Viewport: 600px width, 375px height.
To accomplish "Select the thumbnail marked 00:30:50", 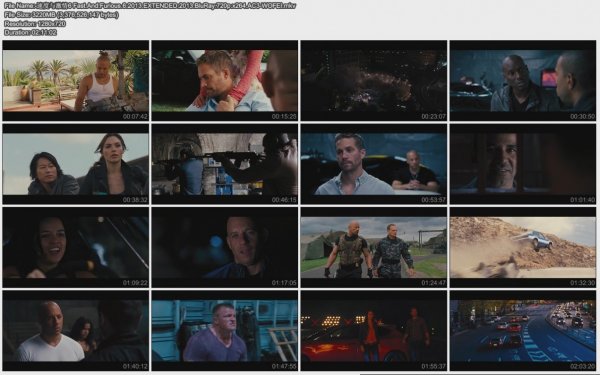I will pos(523,80).
